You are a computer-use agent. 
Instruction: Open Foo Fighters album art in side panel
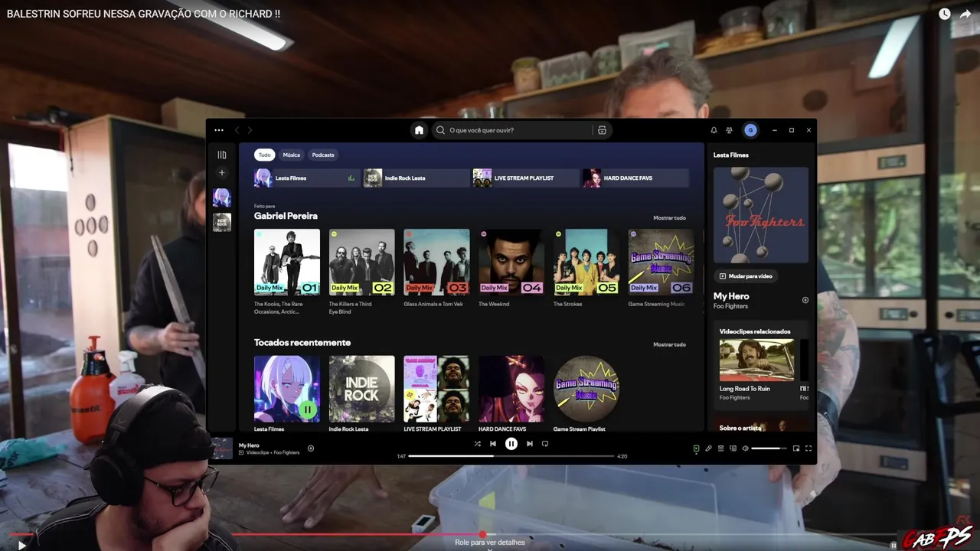tap(761, 215)
